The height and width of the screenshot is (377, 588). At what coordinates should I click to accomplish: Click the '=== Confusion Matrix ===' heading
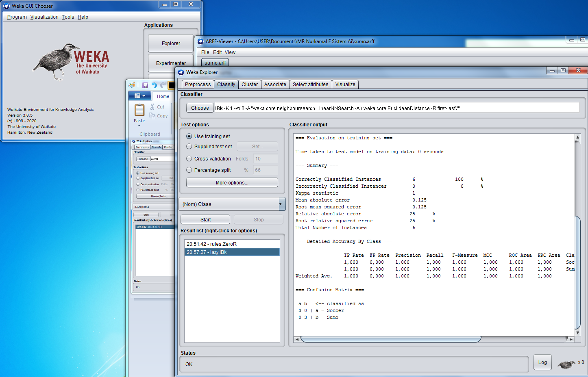coord(330,290)
